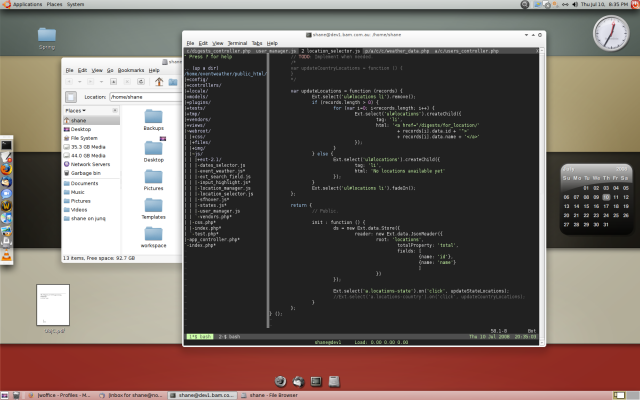
Task: Click date and time in top panel
Action: tap(604, 4)
